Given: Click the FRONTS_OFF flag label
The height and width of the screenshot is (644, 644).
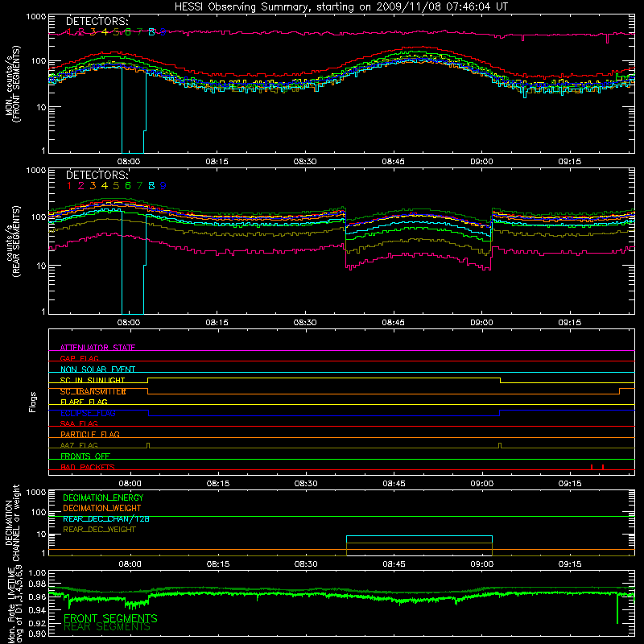Looking at the screenshot, I should tap(85, 456).
